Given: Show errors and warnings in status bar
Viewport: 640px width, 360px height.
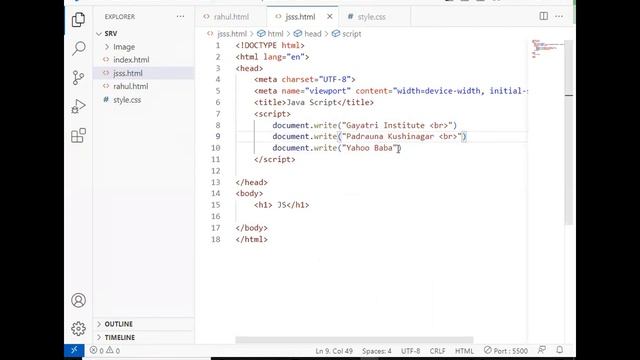Looking at the screenshot, I should click(x=104, y=350).
